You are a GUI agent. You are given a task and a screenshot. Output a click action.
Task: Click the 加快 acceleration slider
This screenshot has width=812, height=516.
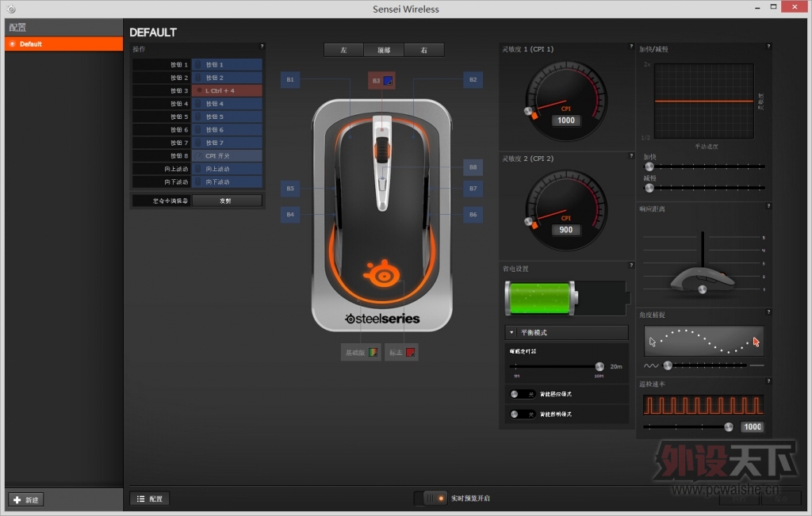(704, 166)
